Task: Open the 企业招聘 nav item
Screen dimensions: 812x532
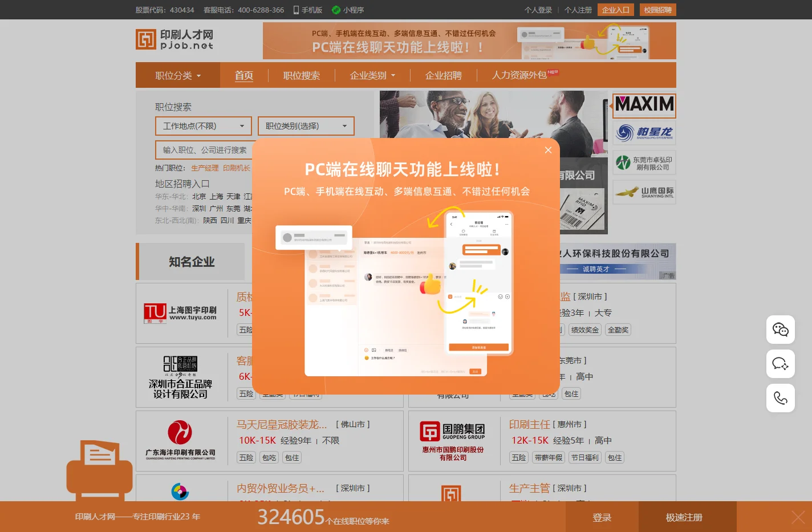Action: tap(443, 75)
